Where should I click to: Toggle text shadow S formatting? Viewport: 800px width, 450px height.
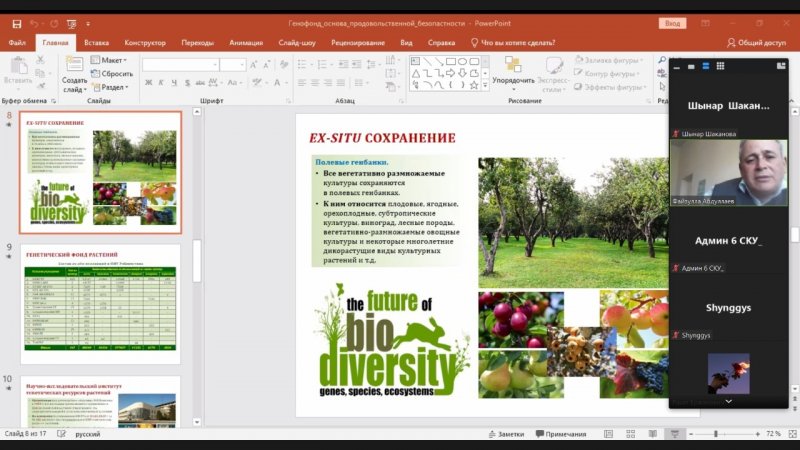point(187,83)
